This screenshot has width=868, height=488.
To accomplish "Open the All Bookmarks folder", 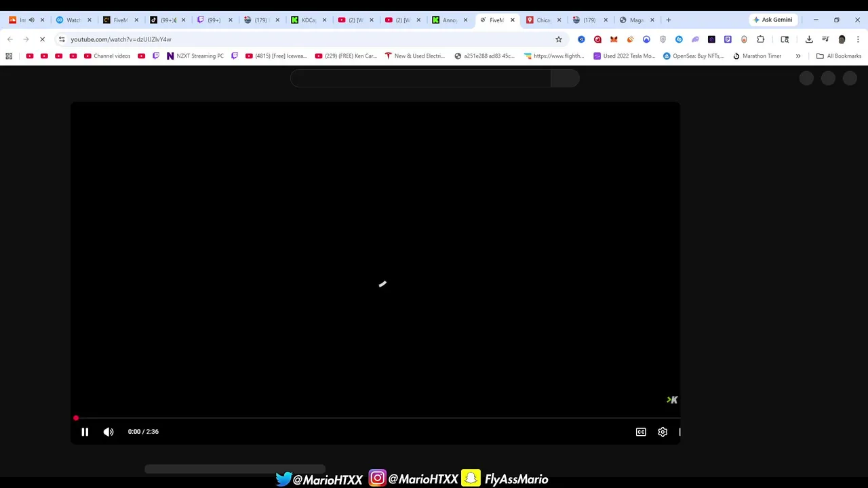I will [x=839, y=56].
